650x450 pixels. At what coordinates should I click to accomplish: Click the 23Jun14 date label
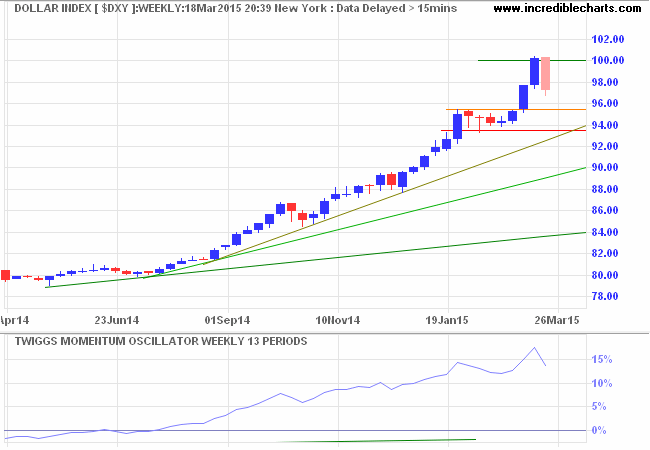click(117, 320)
